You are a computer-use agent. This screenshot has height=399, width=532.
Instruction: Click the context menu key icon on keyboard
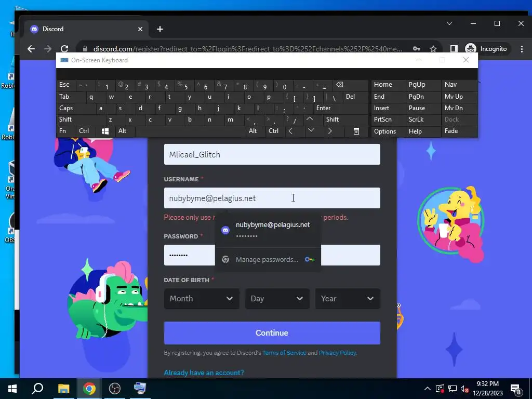click(356, 131)
